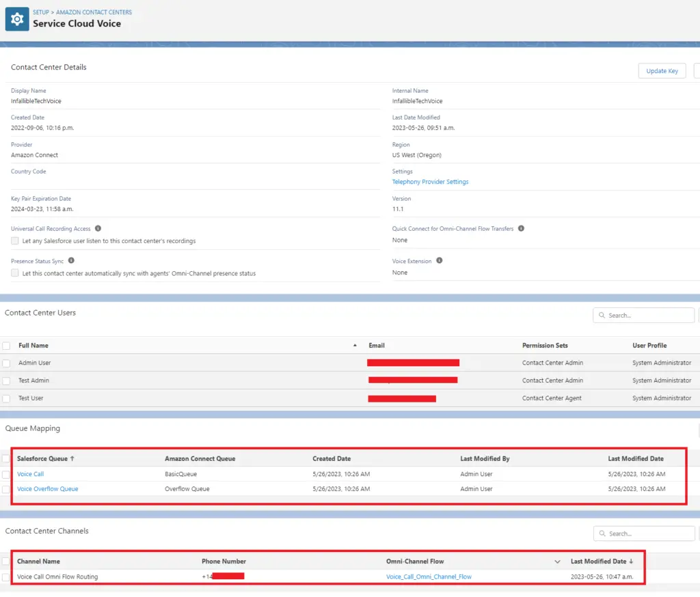The height and width of the screenshot is (597, 700).
Task: Click the Update Key button
Action: (x=662, y=71)
